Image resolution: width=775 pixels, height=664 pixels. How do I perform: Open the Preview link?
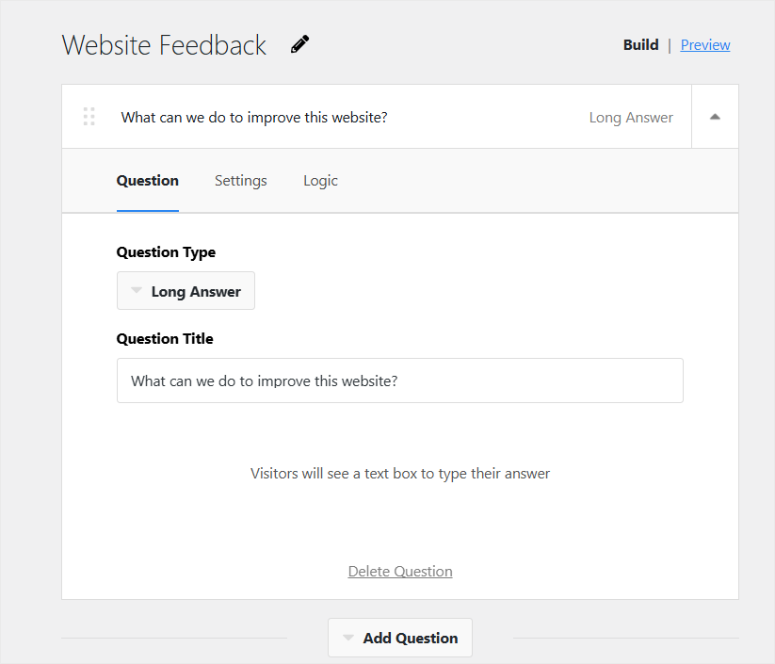(x=705, y=45)
